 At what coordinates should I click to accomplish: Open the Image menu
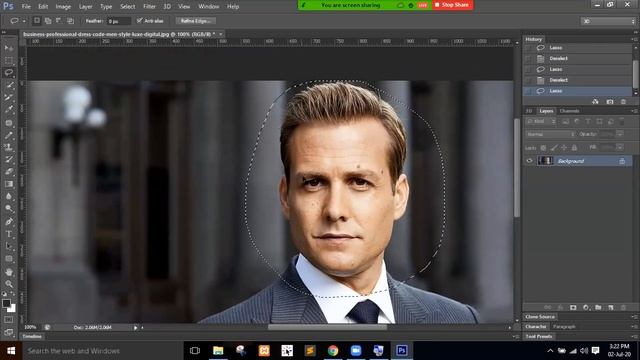point(63,7)
